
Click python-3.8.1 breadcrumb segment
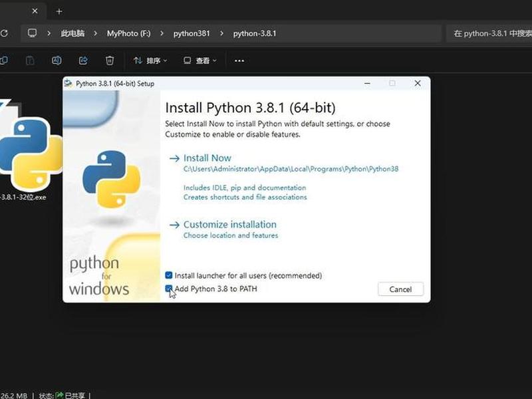pos(255,33)
